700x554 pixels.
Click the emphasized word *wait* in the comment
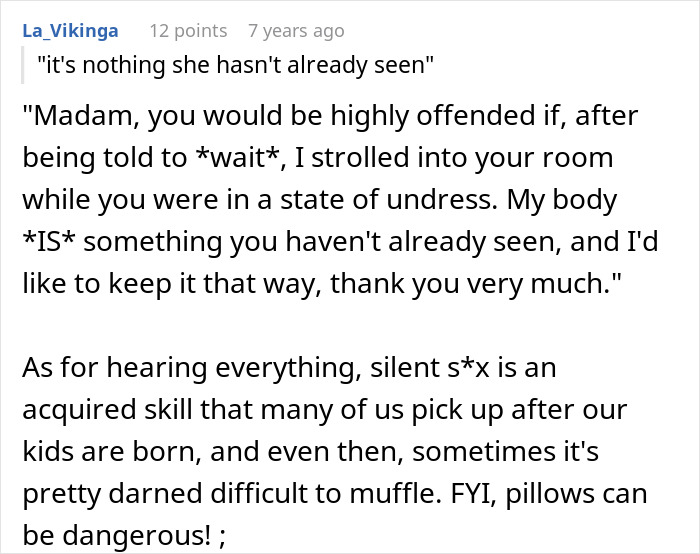pos(238,158)
